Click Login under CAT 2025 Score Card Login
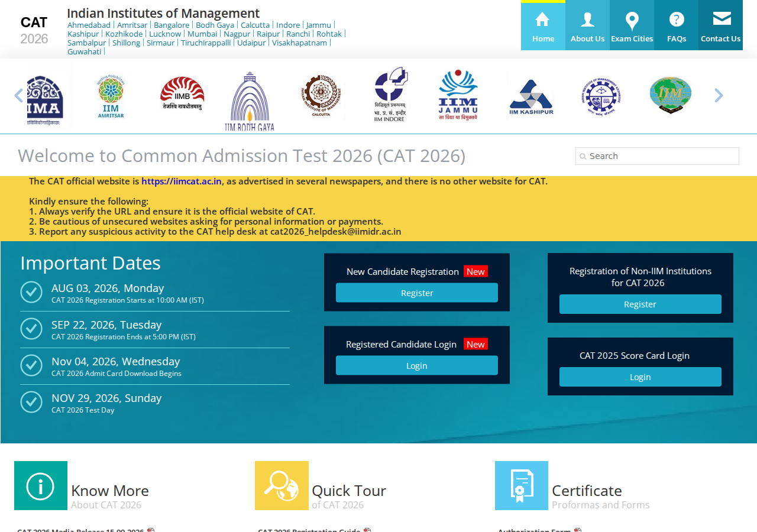 click(640, 377)
